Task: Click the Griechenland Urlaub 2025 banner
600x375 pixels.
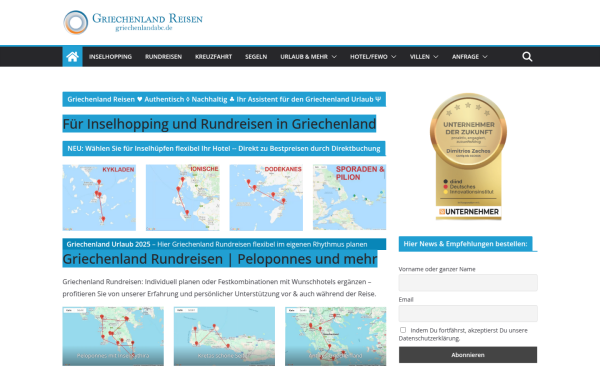Action: [x=224, y=244]
